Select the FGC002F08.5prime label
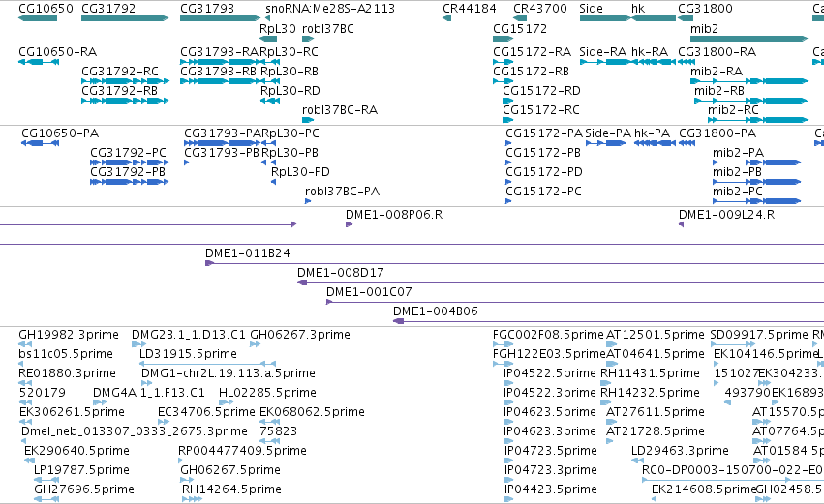Image resolution: width=824 pixels, height=504 pixels. click(548, 335)
